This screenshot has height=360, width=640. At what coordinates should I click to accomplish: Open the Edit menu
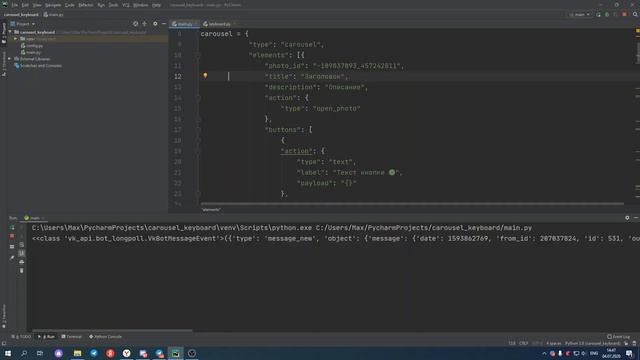coord(25,5)
